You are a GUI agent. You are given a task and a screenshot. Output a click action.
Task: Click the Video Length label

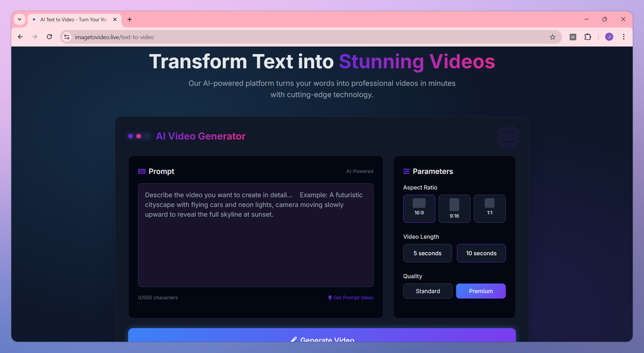pyautogui.click(x=421, y=237)
